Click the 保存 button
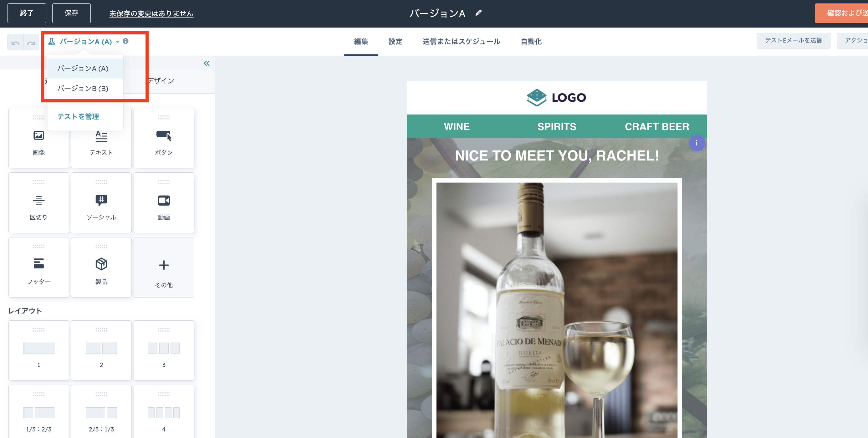Image resolution: width=868 pixels, height=438 pixels. tap(71, 13)
